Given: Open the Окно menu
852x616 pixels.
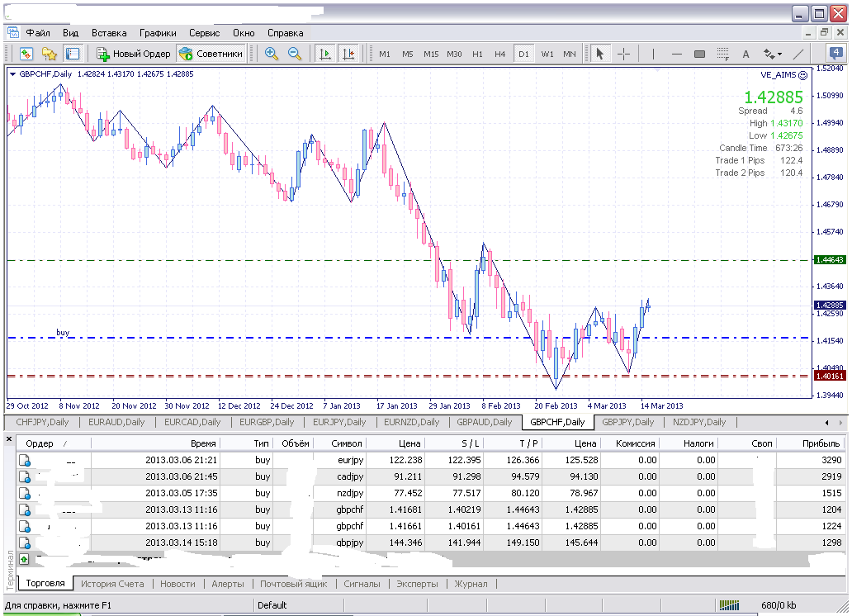Looking at the screenshot, I should [x=244, y=33].
